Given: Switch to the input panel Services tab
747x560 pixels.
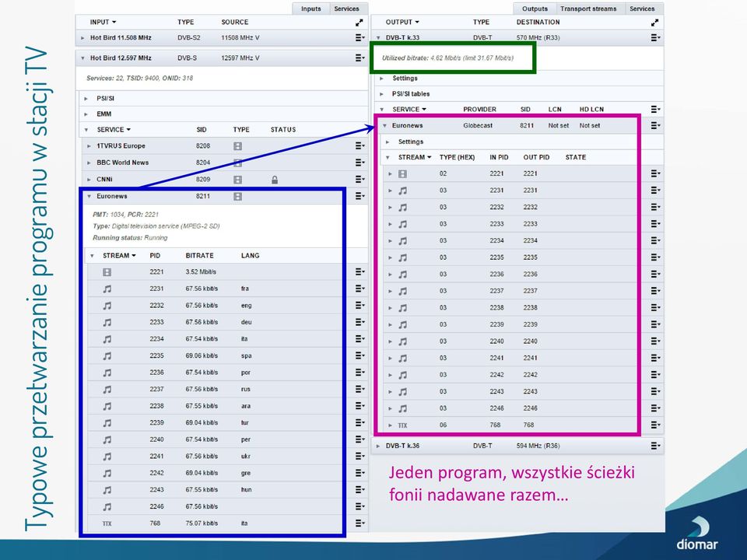Looking at the screenshot, I should pos(346,9).
